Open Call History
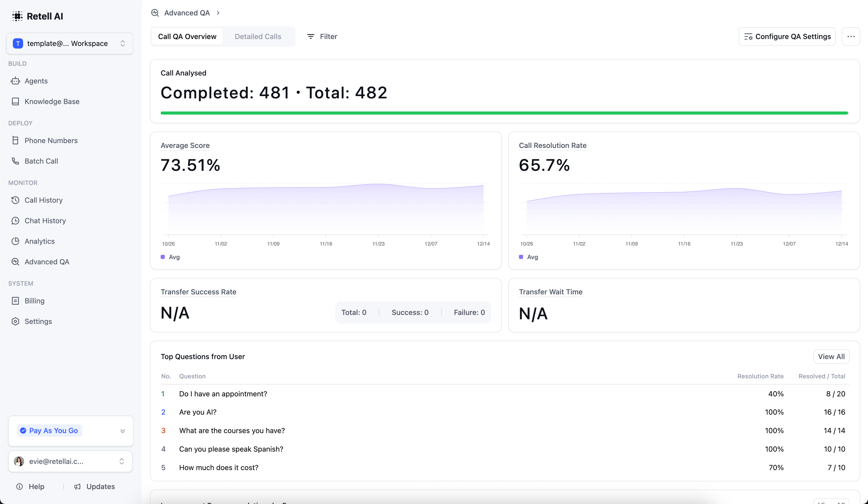The image size is (868, 504). [43, 200]
